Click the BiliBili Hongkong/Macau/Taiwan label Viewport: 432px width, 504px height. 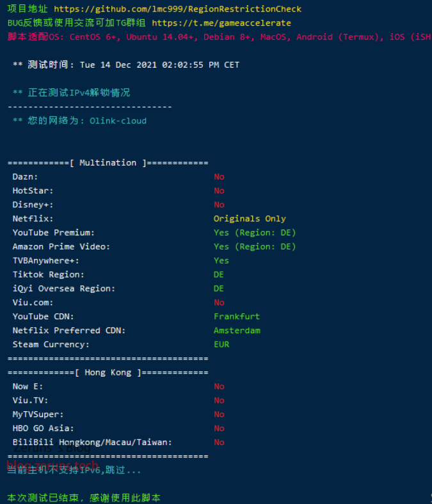pyautogui.click(x=92, y=443)
